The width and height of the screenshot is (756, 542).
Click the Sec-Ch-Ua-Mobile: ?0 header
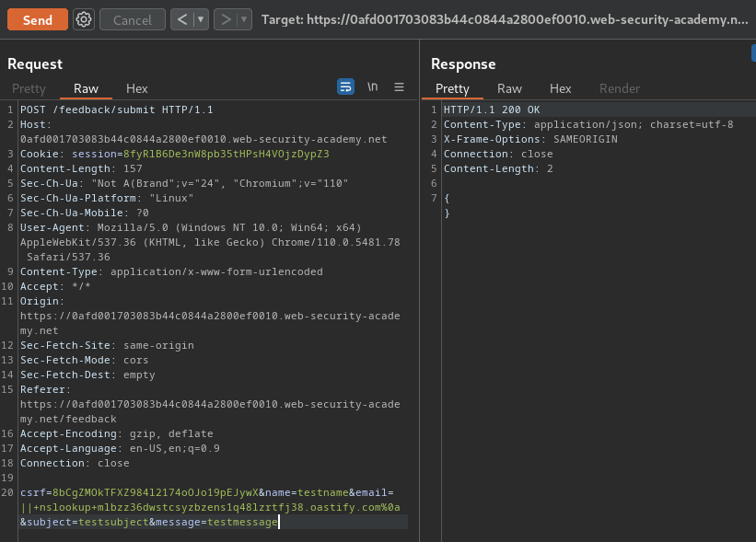click(85, 213)
